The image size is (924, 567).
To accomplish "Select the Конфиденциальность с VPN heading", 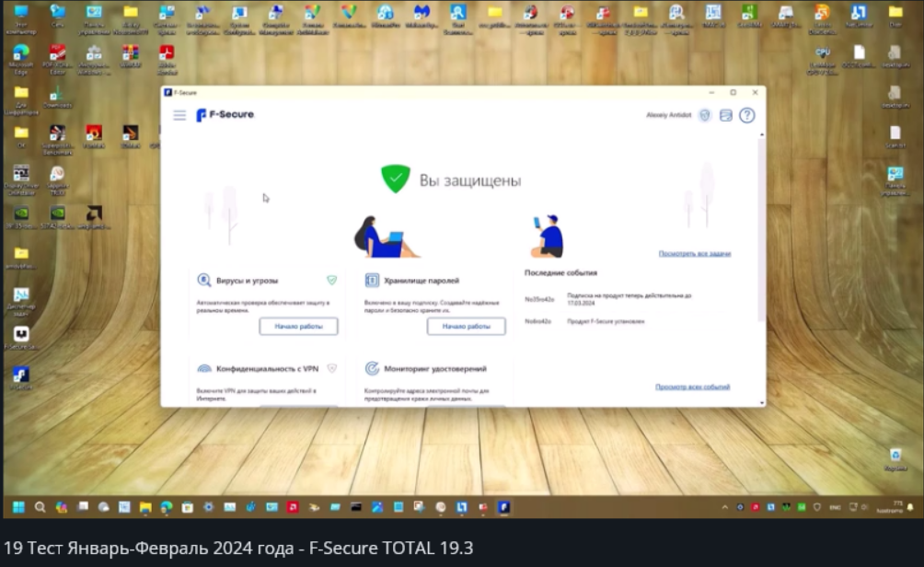I will click(x=267, y=368).
